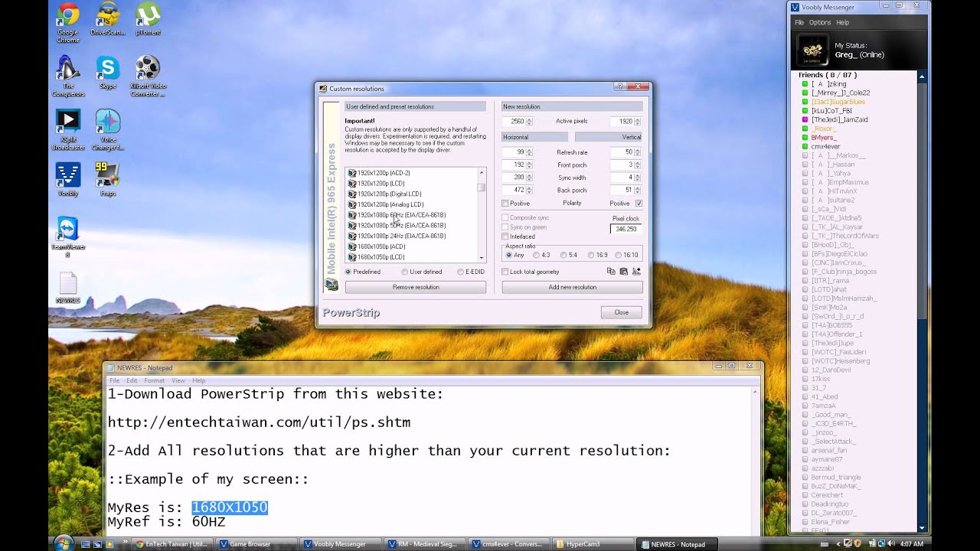Open the Voobly desktop icon
The image size is (980, 551).
click(x=67, y=180)
